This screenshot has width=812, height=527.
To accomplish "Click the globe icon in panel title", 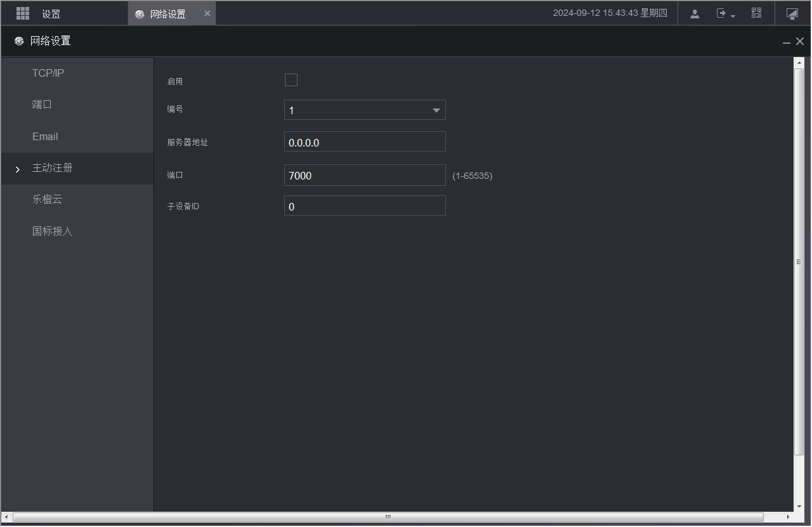I will [x=19, y=41].
